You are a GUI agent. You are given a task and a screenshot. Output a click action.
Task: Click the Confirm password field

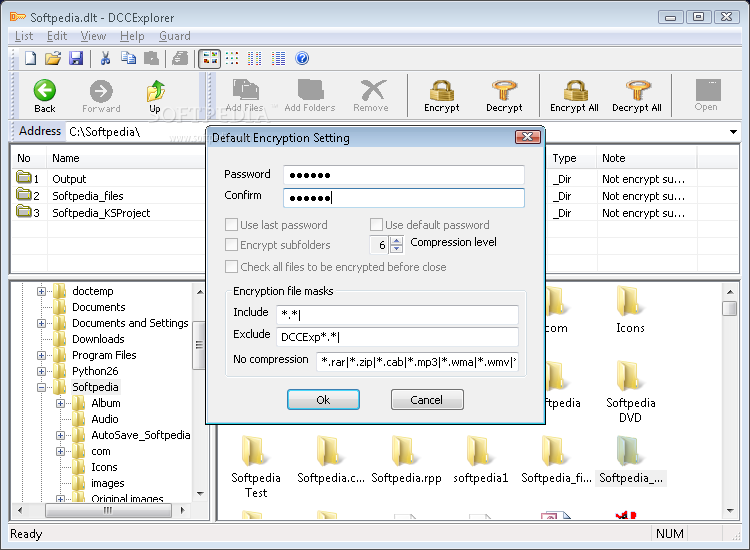point(404,198)
